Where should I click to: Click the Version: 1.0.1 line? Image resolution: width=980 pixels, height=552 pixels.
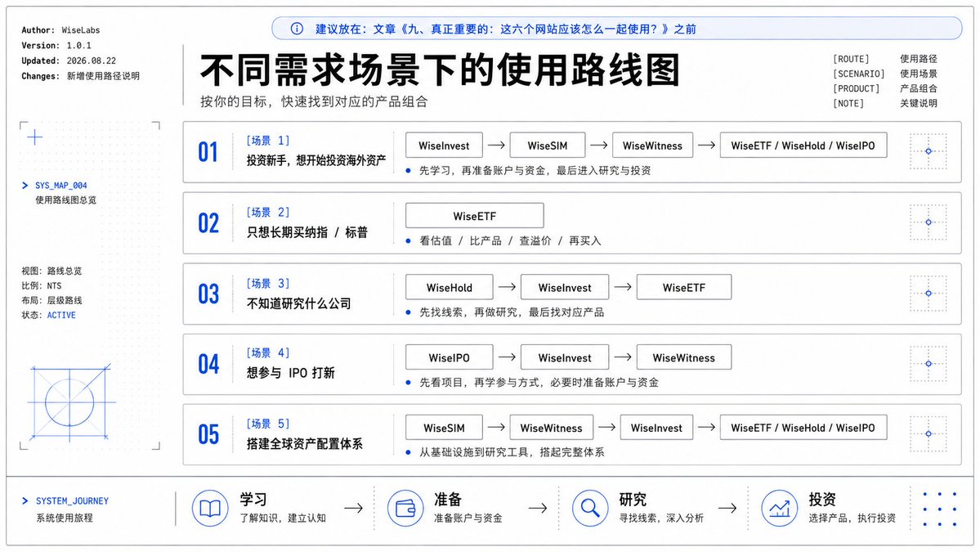(x=56, y=45)
